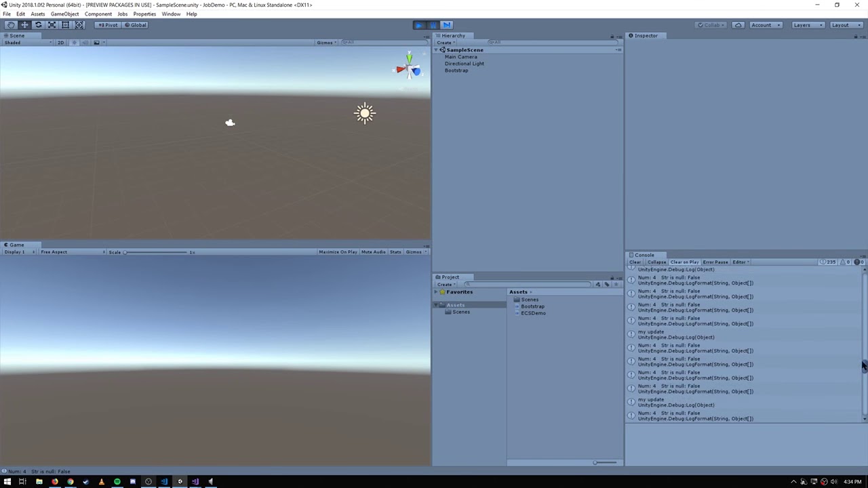Viewport: 868px width, 488px height.
Task: Click the Play mode button
Action: tap(419, 25)
